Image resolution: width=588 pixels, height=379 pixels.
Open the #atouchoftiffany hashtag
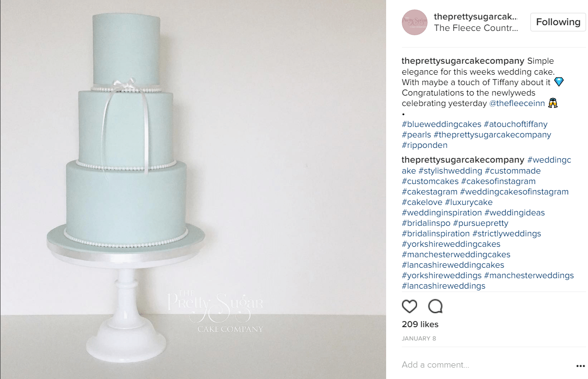(x=516, y=124)
